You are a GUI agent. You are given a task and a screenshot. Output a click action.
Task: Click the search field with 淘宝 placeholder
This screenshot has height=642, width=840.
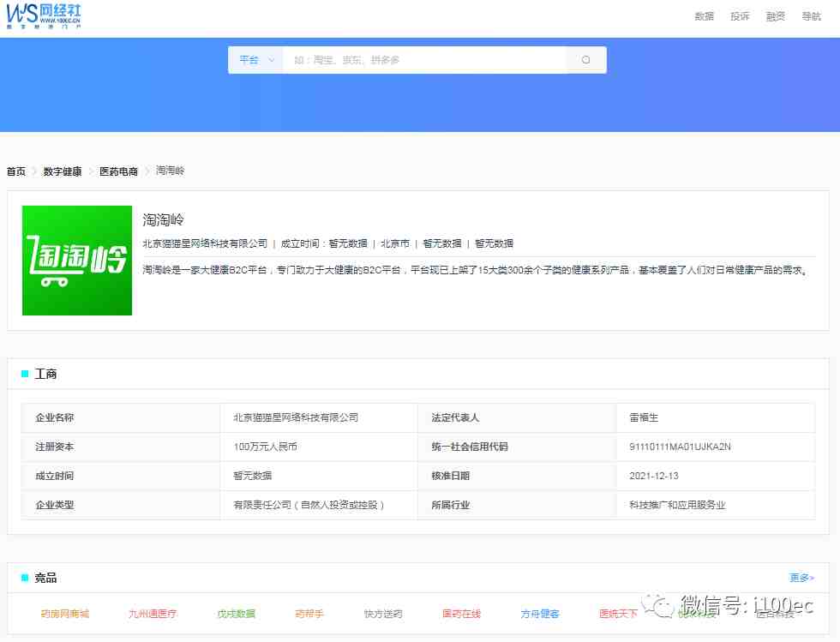coord(424,60)
